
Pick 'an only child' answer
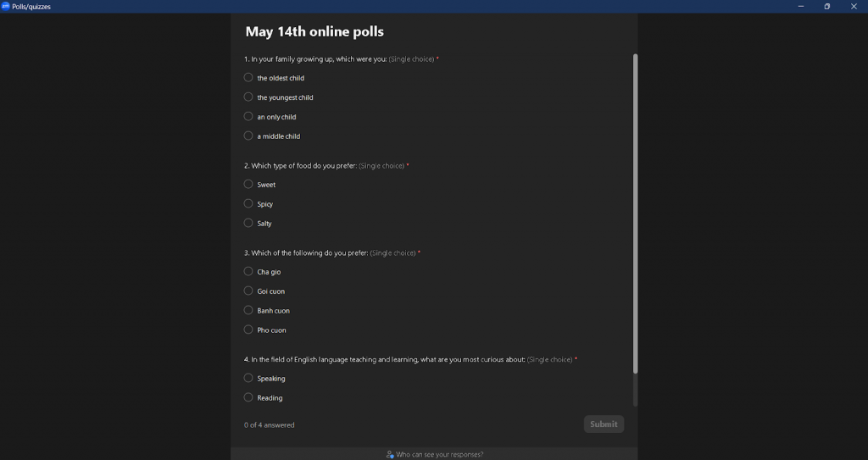click(248, 116)
